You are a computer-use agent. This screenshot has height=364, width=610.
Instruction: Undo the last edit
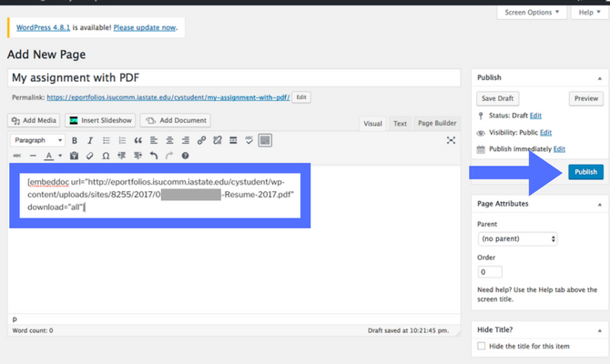click(x=153, y=156)
